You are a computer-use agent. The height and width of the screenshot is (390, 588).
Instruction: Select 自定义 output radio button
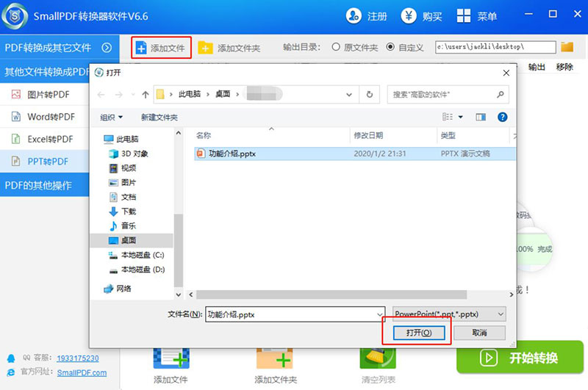pos(390,47)
